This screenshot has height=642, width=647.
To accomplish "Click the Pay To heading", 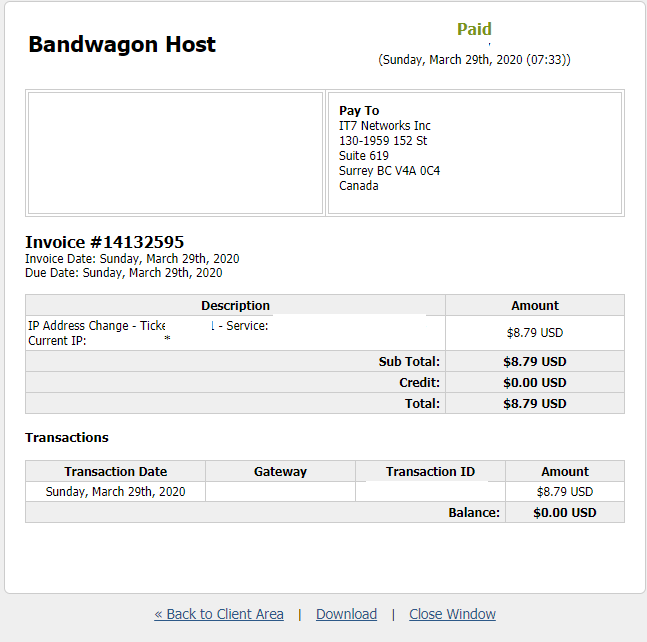I will pos(359,111).
